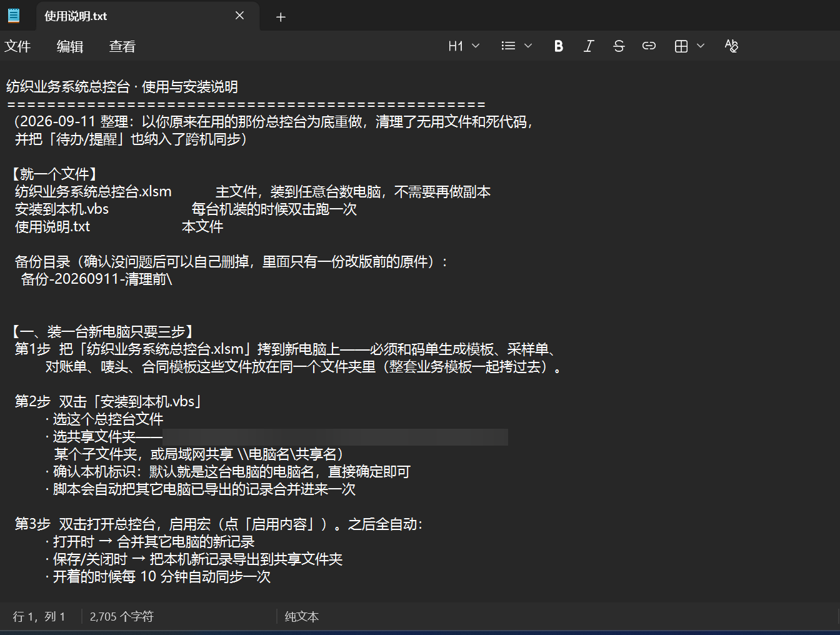Click in the text on the title line
Screen dimensions: 840x635
[122, 87]
